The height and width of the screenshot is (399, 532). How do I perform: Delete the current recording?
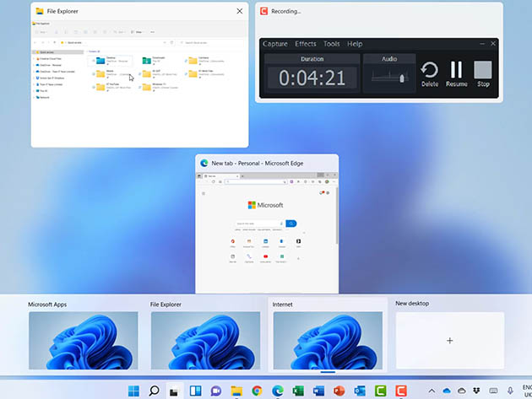(430, 74)
